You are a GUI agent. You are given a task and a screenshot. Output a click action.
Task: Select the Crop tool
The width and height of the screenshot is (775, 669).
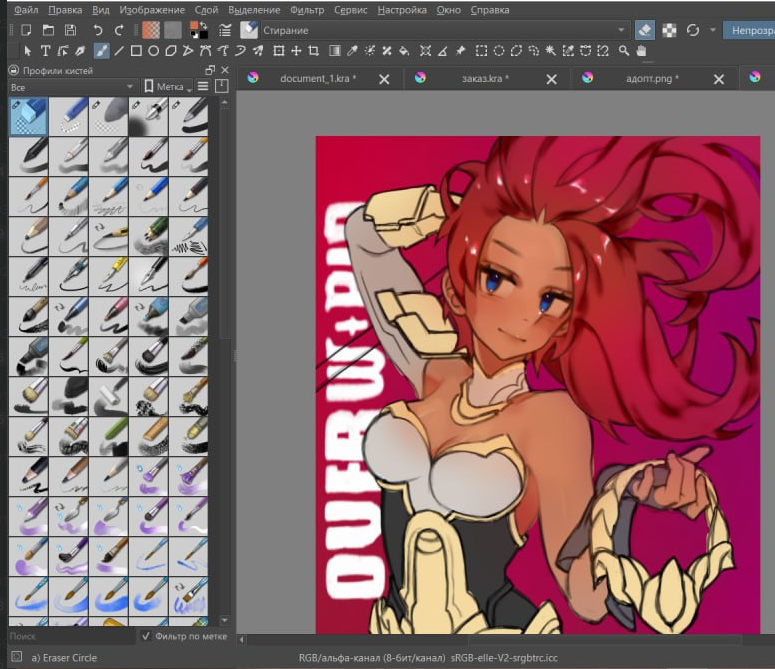(313, 51)
